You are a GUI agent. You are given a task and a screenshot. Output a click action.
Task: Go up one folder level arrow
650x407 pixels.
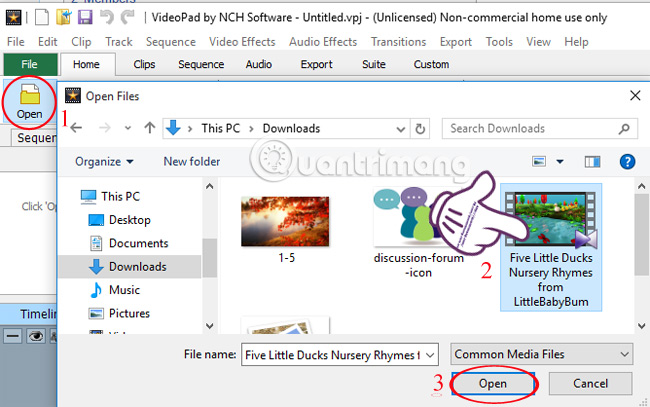(x=150, y=128)
